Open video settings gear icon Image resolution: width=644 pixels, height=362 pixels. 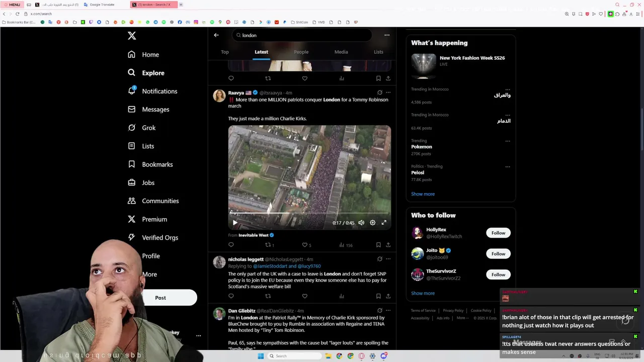point(372,223)
